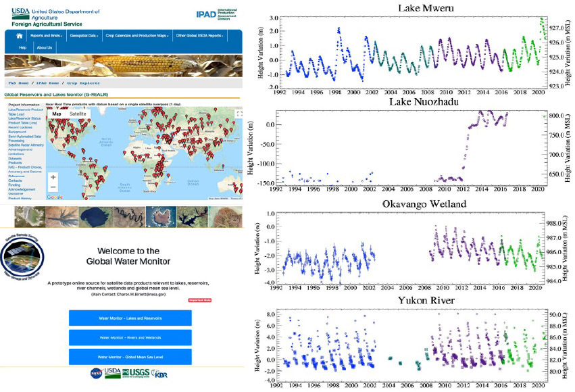The width and height of the screenshot is (575, 392).
Task: Click the Yukon River chart title
Action: point(426,300)
